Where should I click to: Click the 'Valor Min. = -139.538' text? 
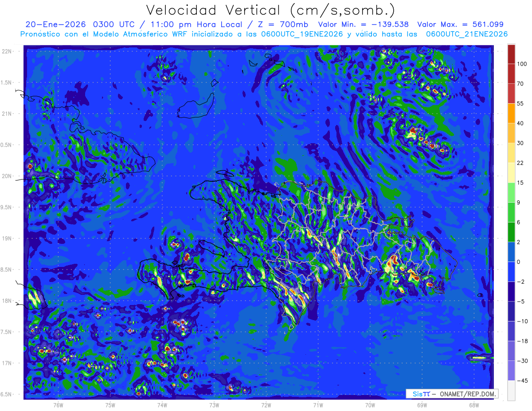click(x=364, y=24)
